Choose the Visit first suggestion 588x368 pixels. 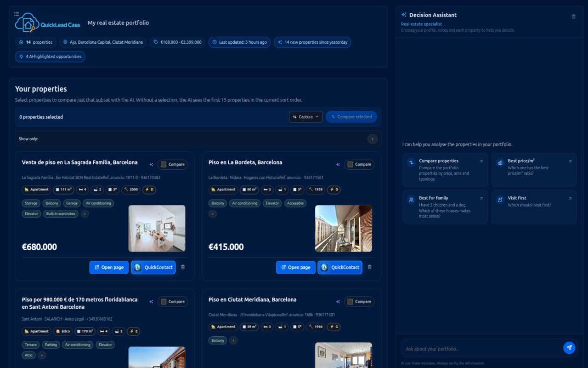[x=534, y=207]
